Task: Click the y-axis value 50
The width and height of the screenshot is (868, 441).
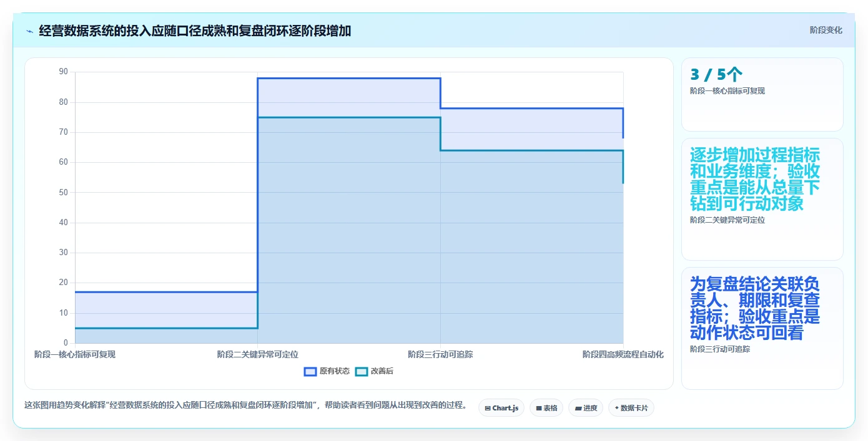Action: pyautogui.click(x=64, y=192)
